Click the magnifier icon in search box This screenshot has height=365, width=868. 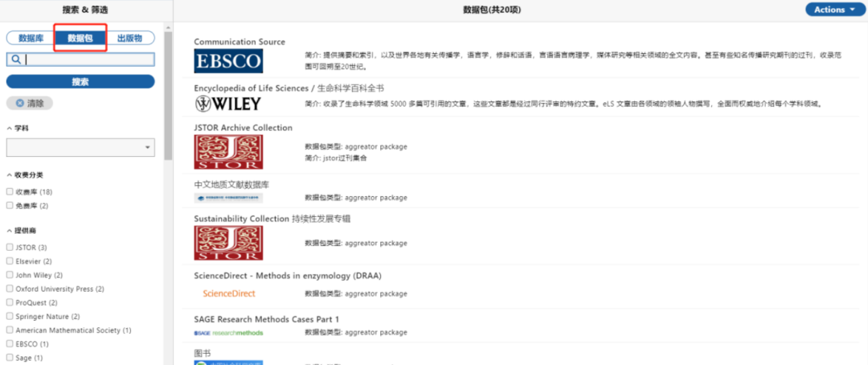coord(15,59)
